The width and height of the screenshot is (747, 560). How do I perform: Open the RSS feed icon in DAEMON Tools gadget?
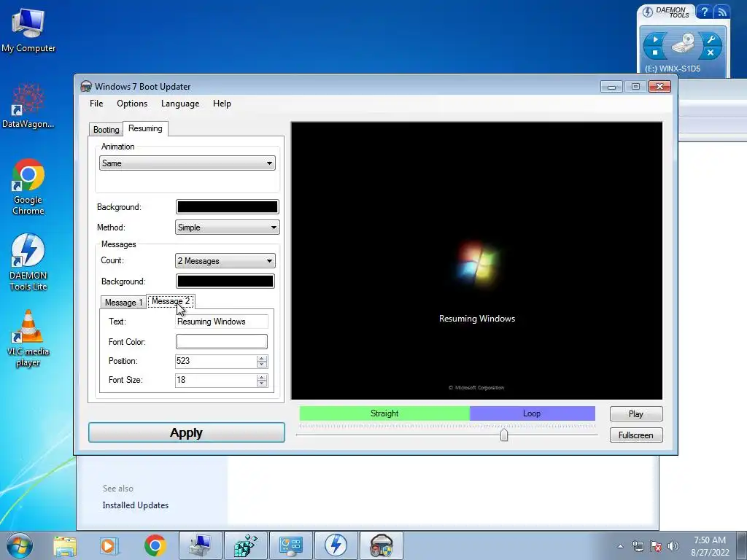tap(722, 12)
